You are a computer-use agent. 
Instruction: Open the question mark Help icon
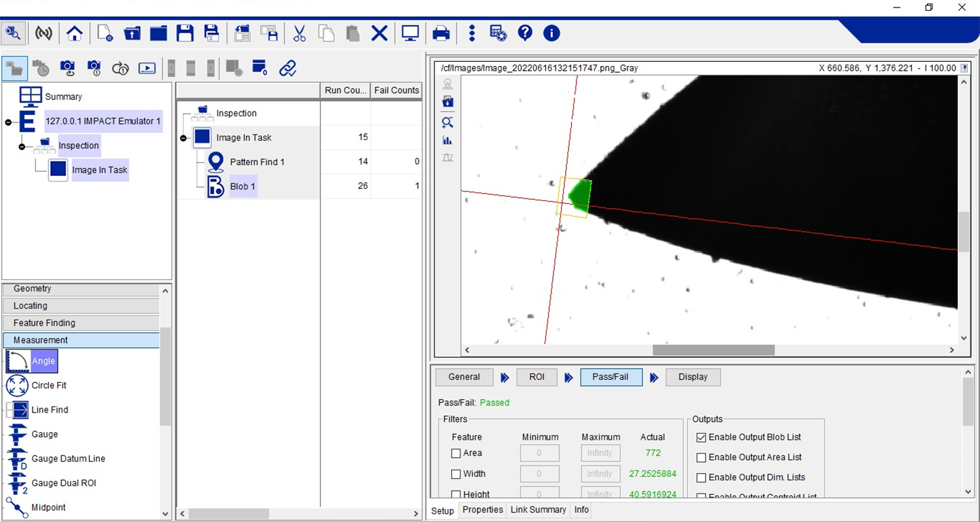(x=524, y=33)
